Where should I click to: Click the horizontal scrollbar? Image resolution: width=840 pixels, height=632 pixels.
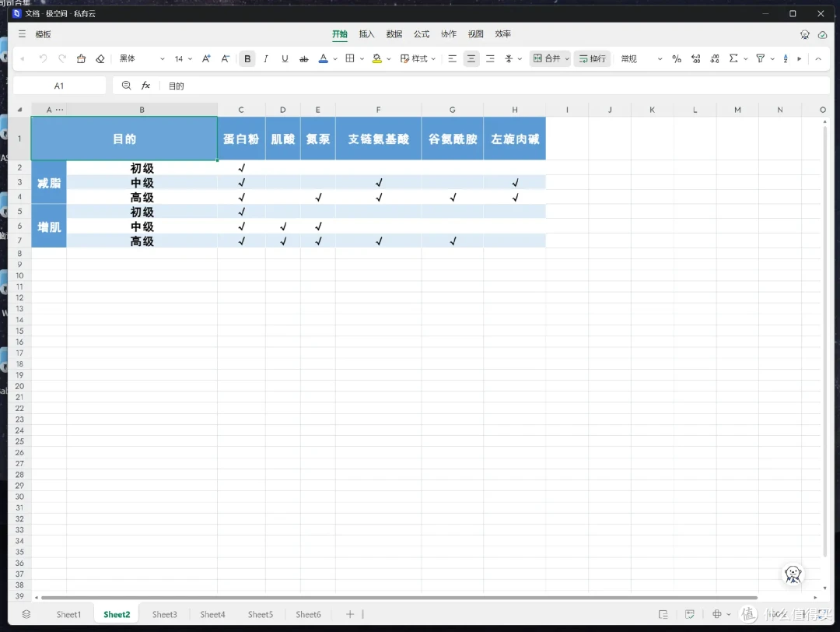pyautogui.click(x=399, y=597)
